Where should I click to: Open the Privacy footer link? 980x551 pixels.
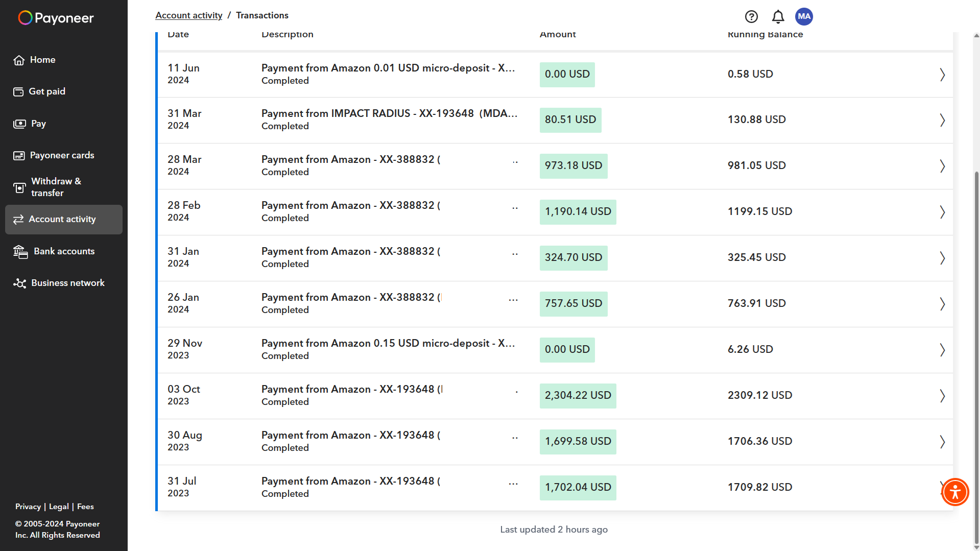tap(28, 507)
